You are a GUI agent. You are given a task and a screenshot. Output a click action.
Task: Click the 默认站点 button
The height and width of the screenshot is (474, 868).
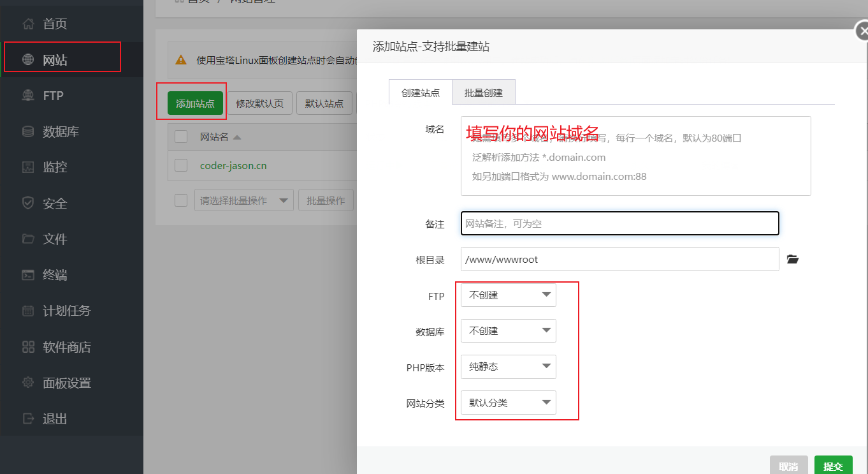point(324,103)
